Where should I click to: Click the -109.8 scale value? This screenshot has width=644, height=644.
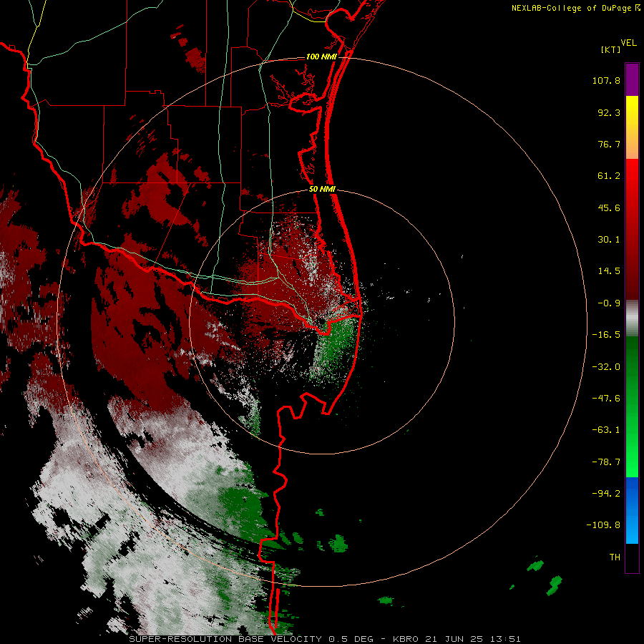pos(603,525)
